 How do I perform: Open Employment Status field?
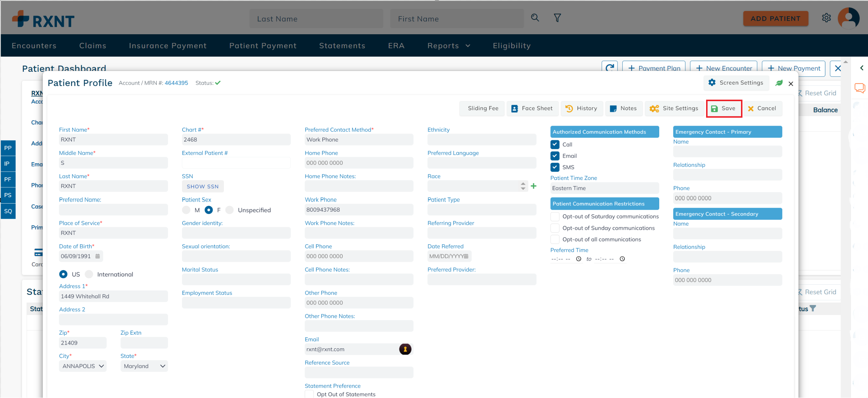click(x=236, y=303)
